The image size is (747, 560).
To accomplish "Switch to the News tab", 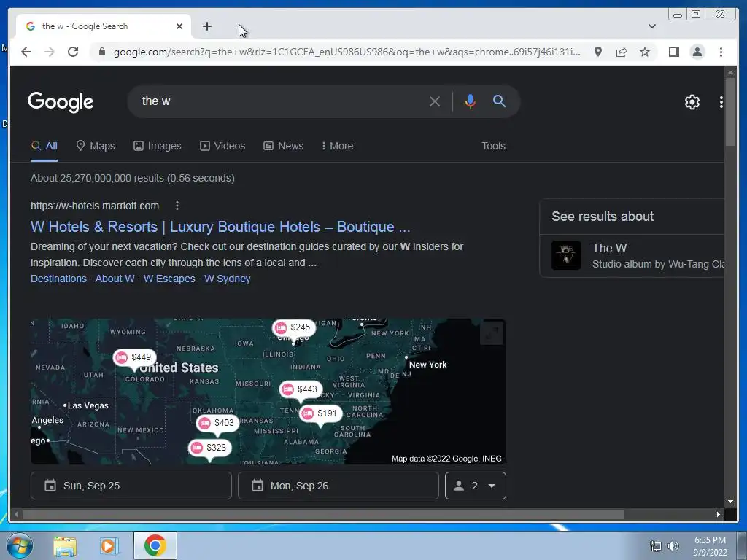I will pos(284,146).
